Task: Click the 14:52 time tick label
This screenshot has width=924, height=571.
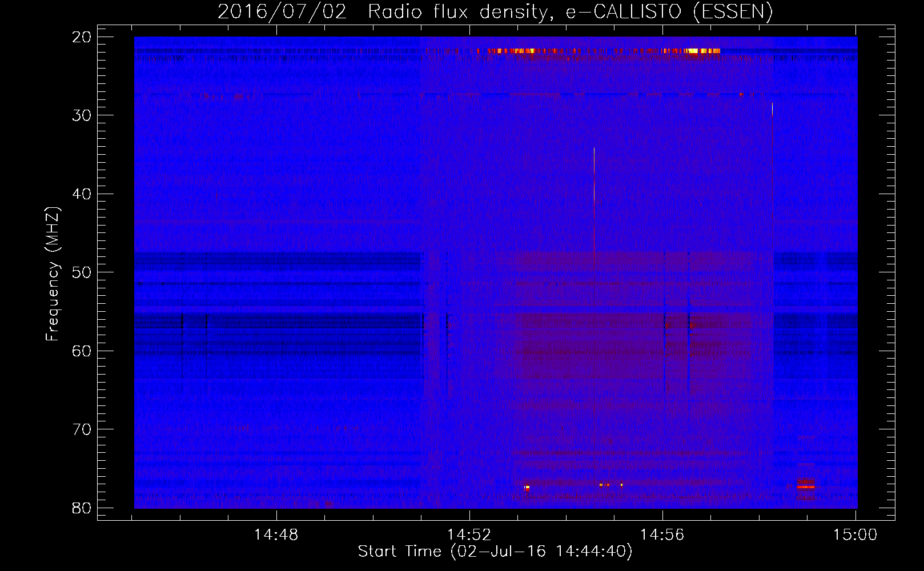Action: [x=469, y=534]
